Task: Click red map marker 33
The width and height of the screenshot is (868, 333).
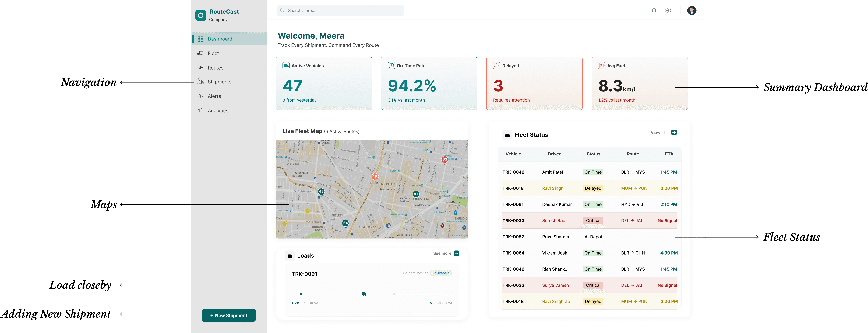Action: [444, 159]
